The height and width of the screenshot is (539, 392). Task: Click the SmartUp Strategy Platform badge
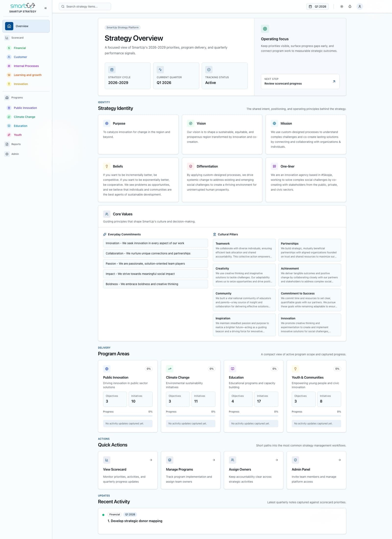122,27
